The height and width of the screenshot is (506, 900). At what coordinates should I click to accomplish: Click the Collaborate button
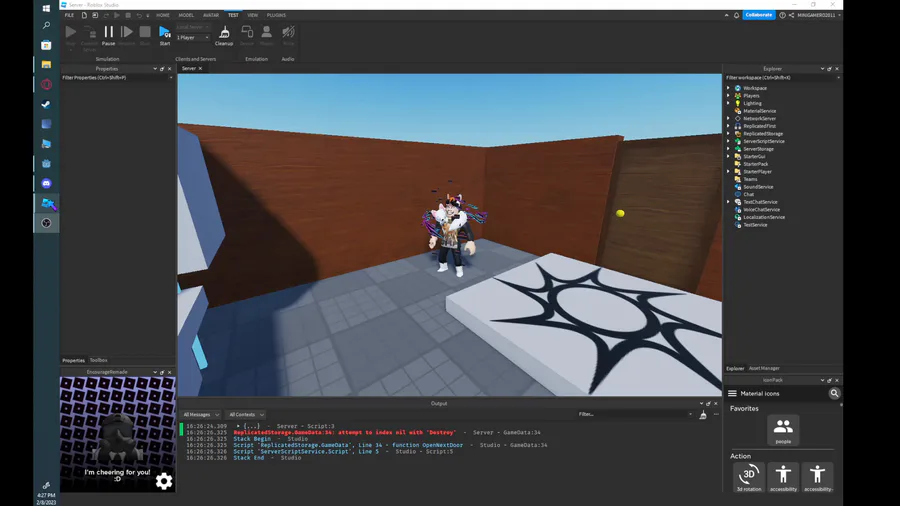coord(759,15)
